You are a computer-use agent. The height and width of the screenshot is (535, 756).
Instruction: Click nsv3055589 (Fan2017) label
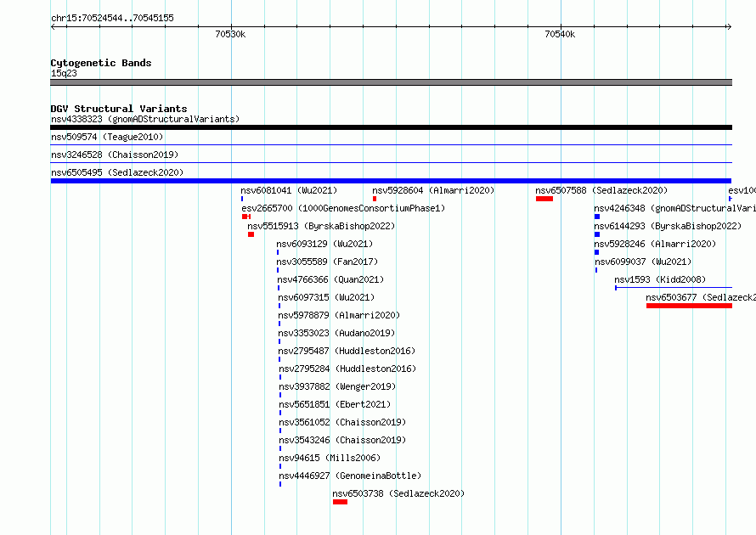(x=327, y=262)
